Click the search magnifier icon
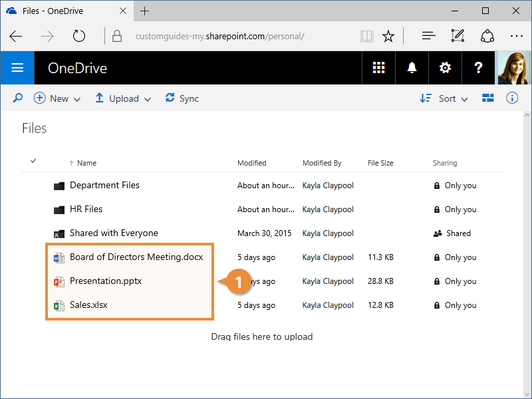The width and height of the screenshot is (532, 399). [18, 98]
